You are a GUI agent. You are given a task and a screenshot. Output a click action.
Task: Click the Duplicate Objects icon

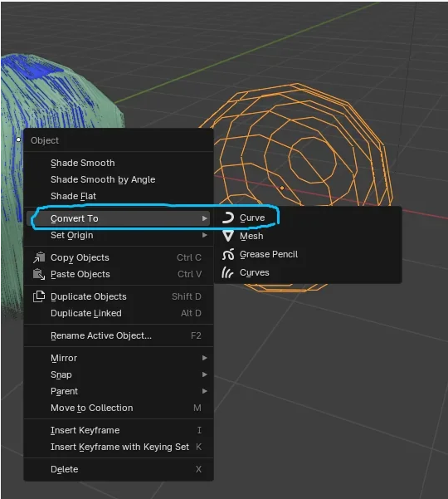[39, 296]
